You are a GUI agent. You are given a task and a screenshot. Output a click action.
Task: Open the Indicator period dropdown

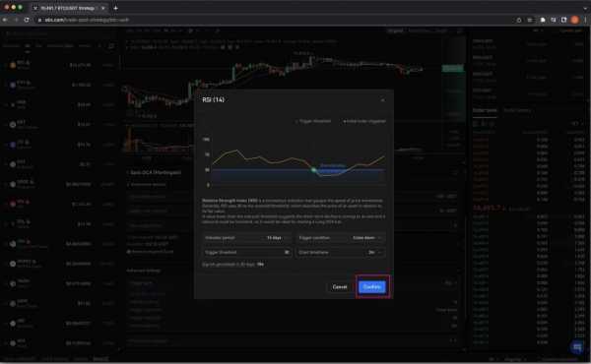pyautogui.click(x=247, y=238)
